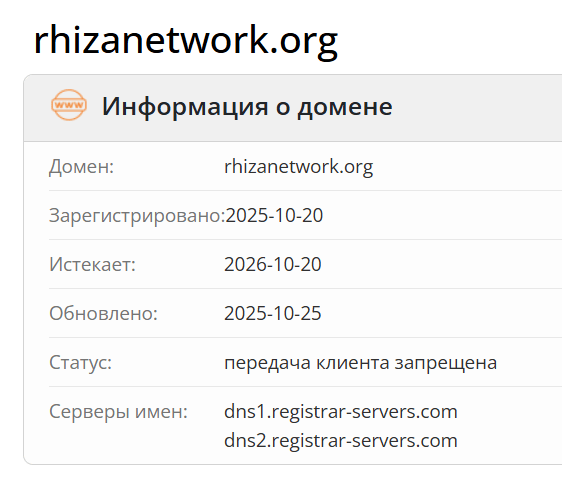Click the 'Зарегистрировано:' label
This screenshot has width=562, height=480.
click(137, 216)
